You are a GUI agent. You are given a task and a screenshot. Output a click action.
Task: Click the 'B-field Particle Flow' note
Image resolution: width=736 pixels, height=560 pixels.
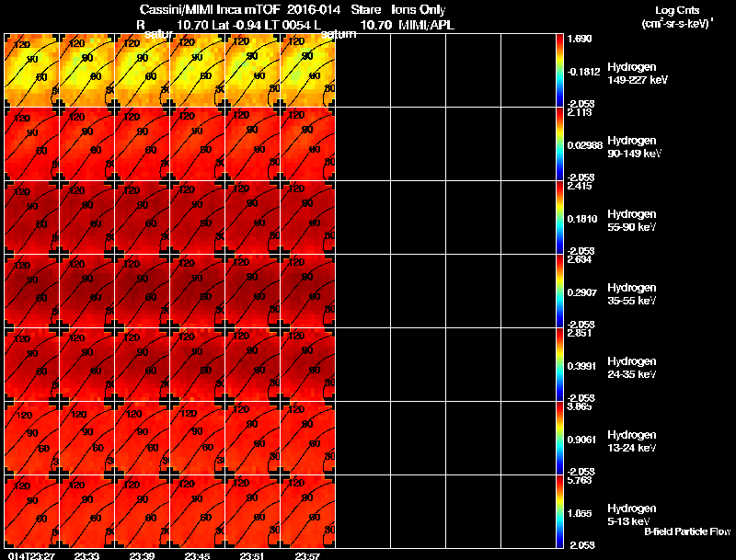click(687, 531)
